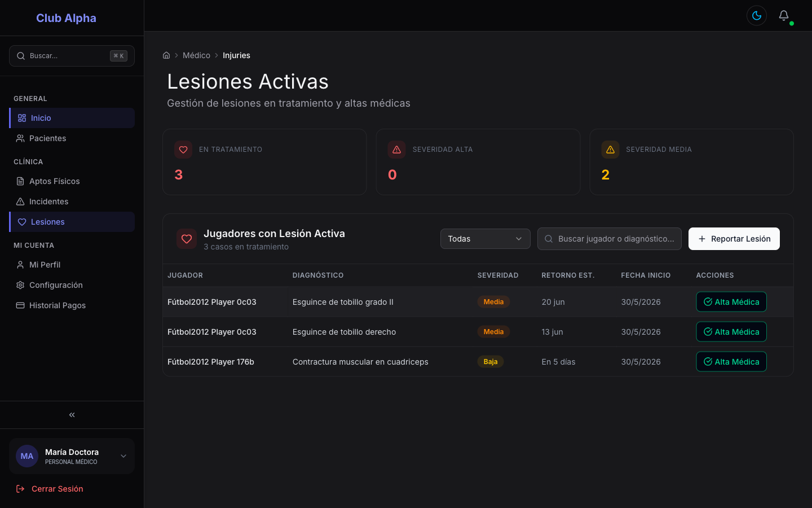Click Reportar Lesión button
The image size is (812, 508).
coord(734,239)
